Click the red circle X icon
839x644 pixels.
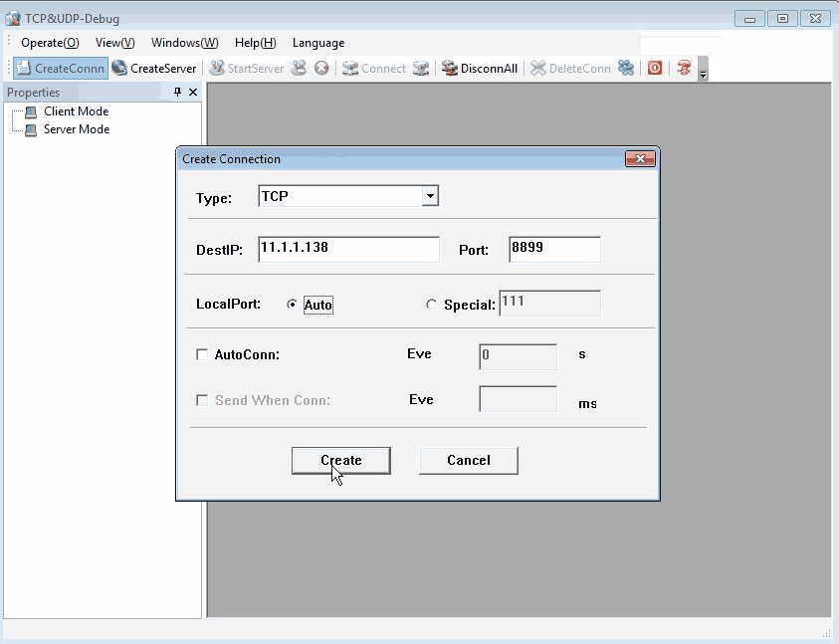point(321,69)
